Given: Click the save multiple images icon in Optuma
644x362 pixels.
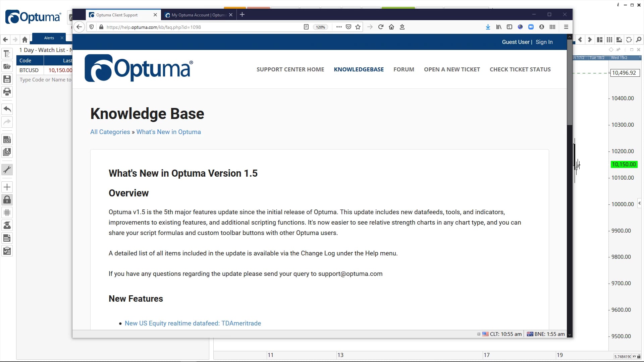Looking at the screenshot, I should [7, 152].
